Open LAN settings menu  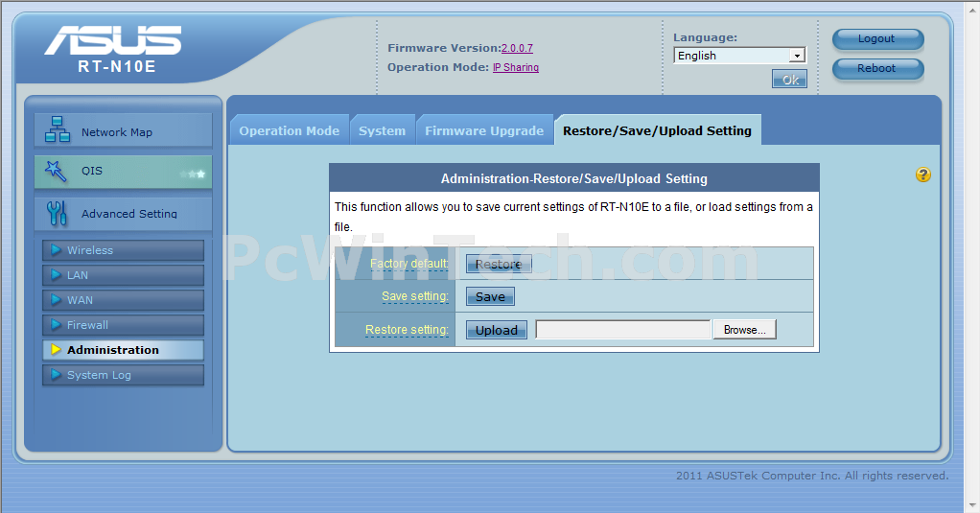[x=123, y=275]
